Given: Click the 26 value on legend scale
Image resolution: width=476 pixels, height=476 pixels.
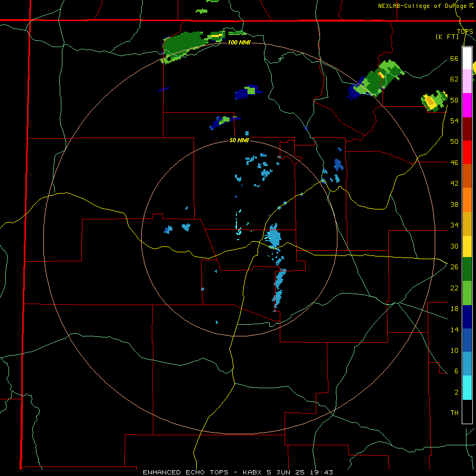Looking at the screenshot, I should 454,267.
